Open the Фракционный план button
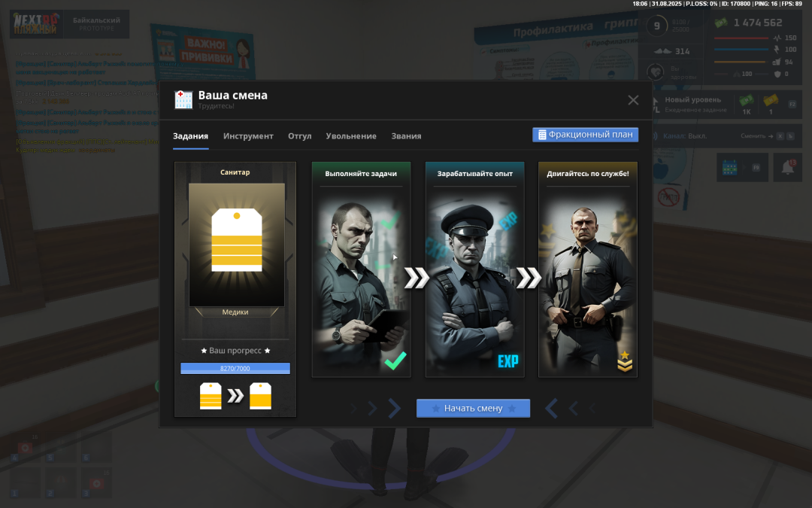812x508 pixels. pyautogui.click(x=586, y=135)
